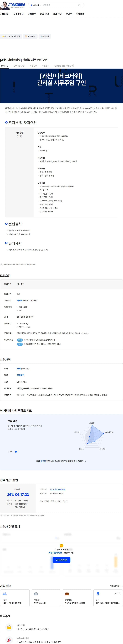Click the 학력무관 text

click(20, 375)
